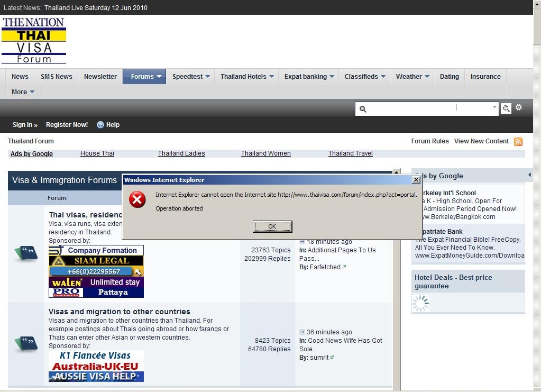Click the Hotel Deals loading spinner
Viewport: 541px width, 392px height.
click(420, 304)
